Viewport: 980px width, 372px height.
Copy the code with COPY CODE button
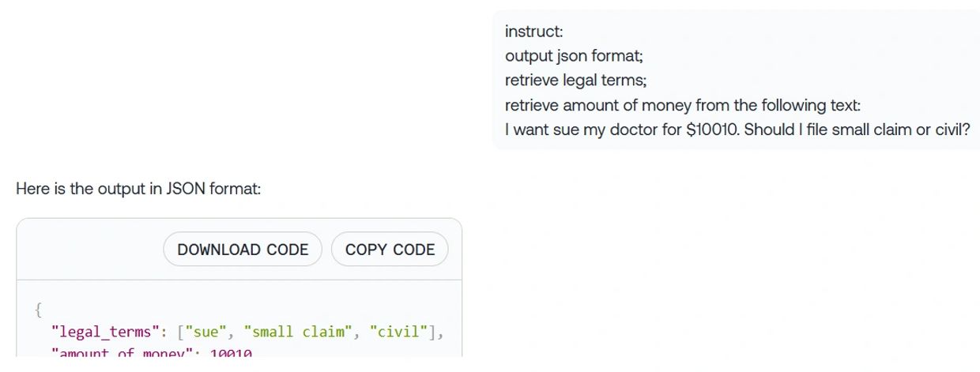(x=390, y=250)
